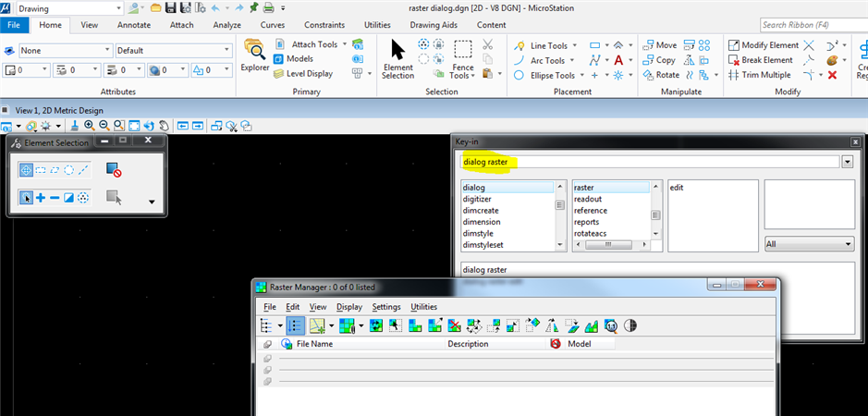
Task: Select the Copy tool in Manipulate group
Action: [659, 60]
